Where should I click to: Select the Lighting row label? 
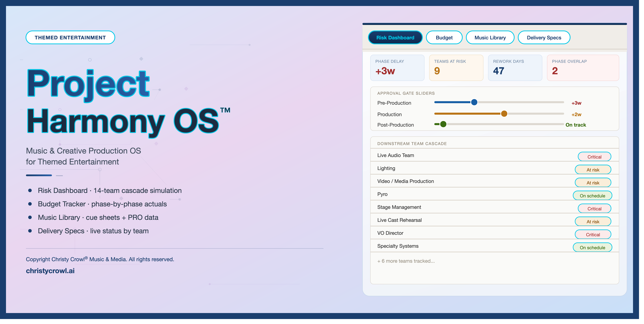point(386,168)
